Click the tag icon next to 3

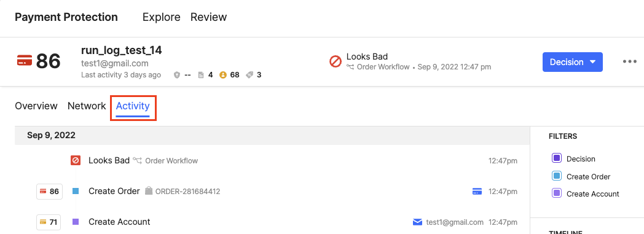click(x=249, y=75)
